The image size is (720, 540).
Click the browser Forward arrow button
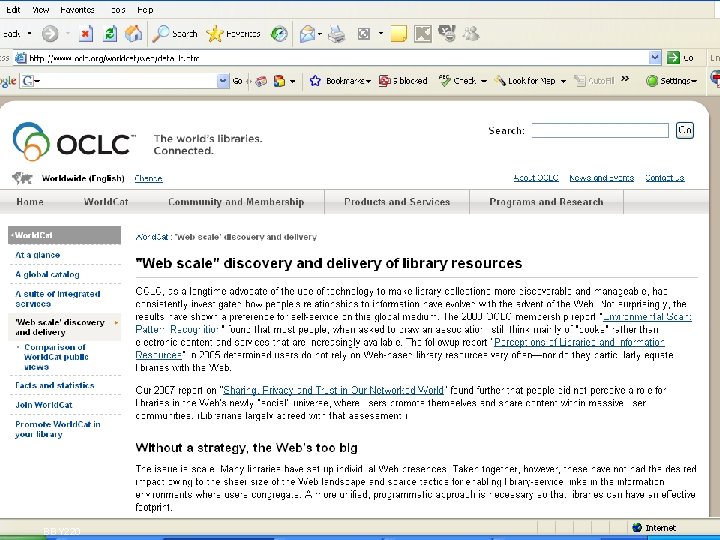point(50,34)
